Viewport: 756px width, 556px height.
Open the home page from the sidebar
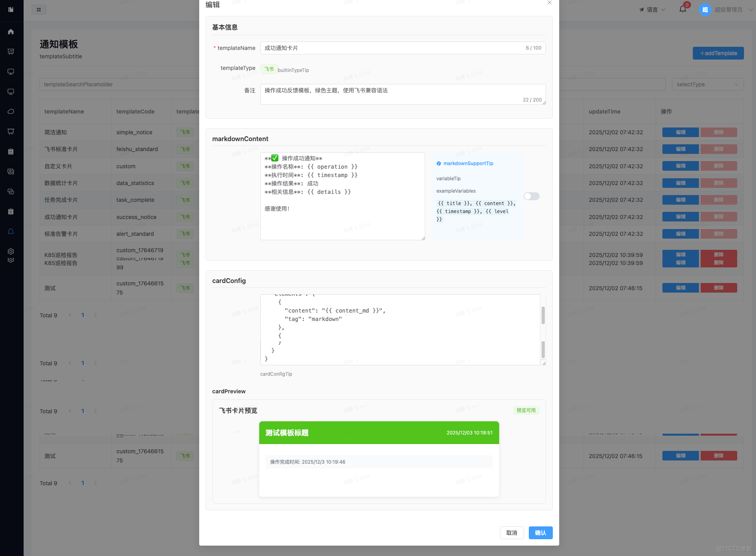tap(11, 32)
